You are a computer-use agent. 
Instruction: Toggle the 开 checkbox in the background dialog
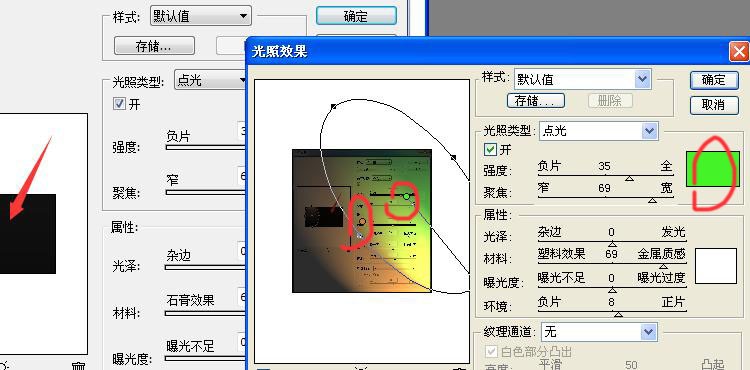119,104
